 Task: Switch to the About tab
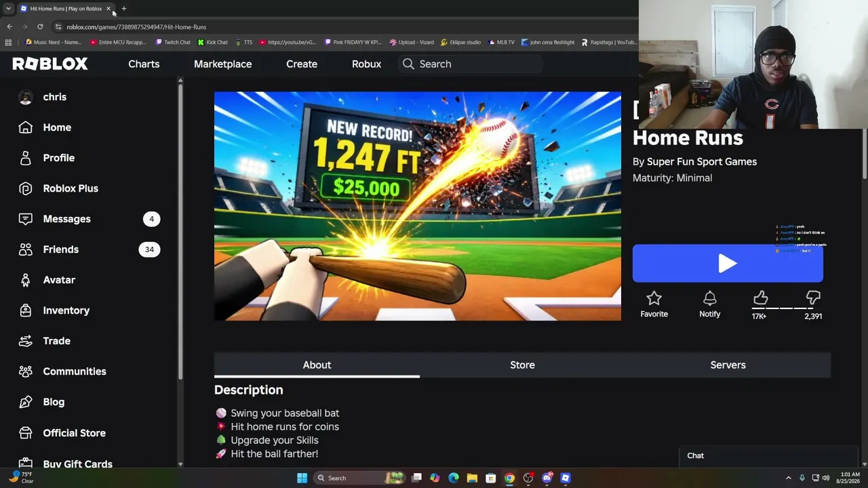point(317,365)
